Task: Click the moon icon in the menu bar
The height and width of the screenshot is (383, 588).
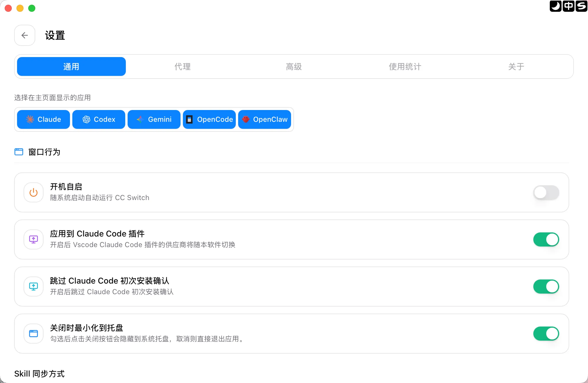Action: [x=555, y=6]
